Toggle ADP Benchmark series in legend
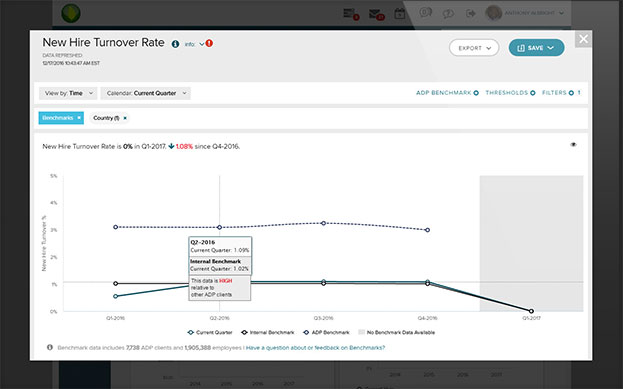Image resolution: width=623 pixels, height=389 pixels. 326,332
